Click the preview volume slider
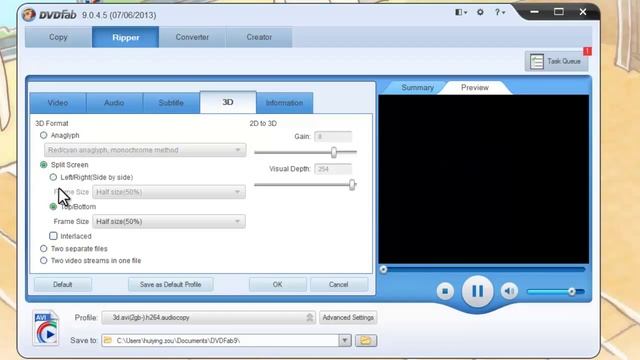The height and width of the screenshot is (360, 640). 556,291
